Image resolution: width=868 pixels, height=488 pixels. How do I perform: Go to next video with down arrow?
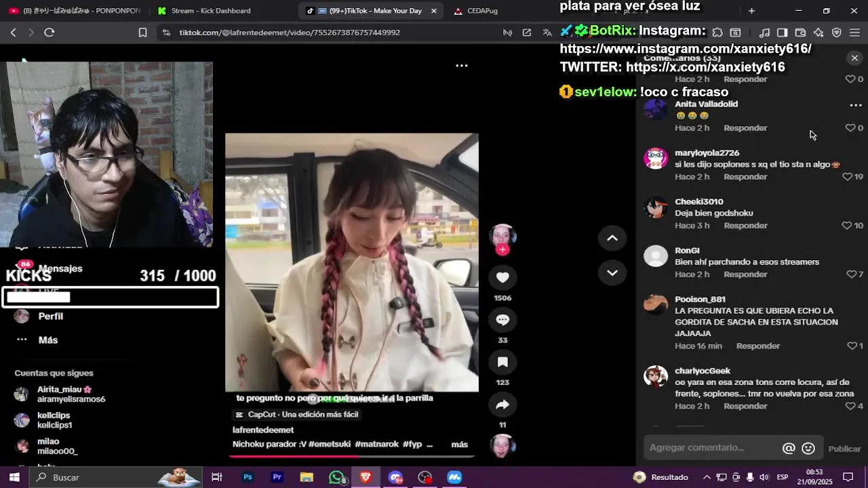(x=612, y=272)
